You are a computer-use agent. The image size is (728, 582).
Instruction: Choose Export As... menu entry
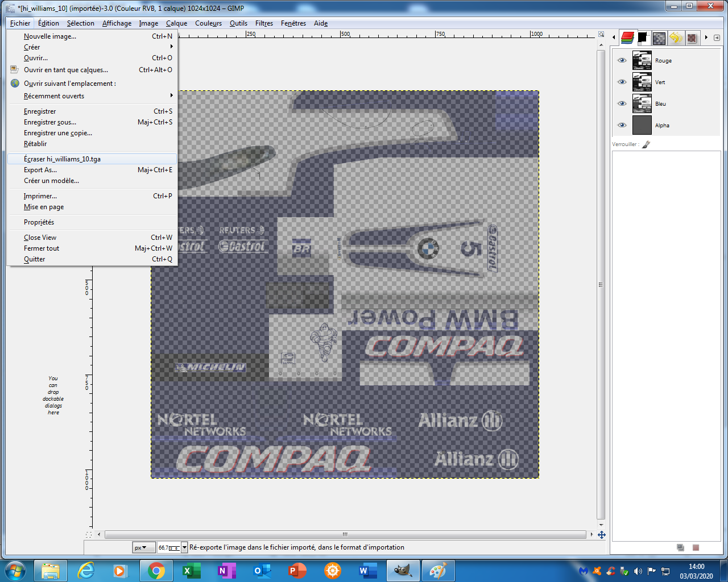92,169
